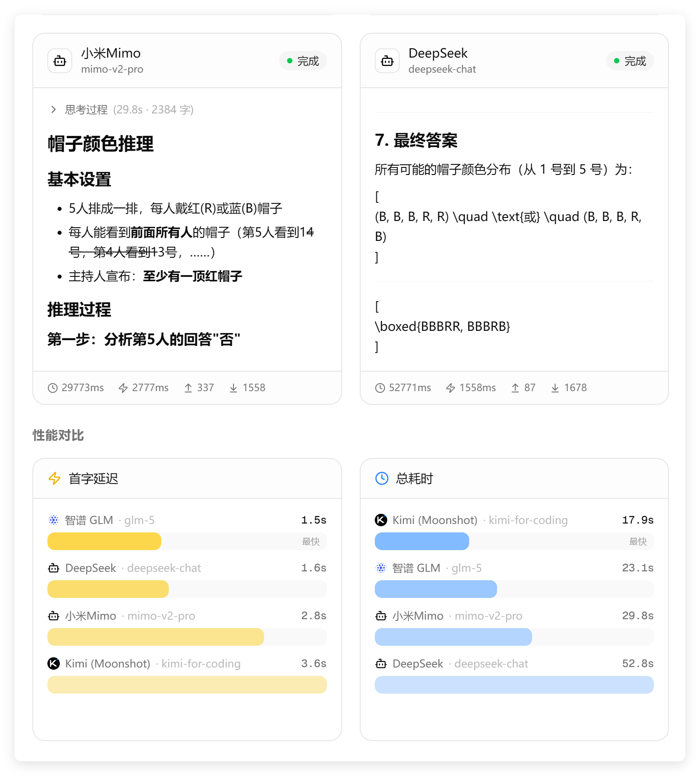Click the lightning icon beside 首字延迟

54,478
